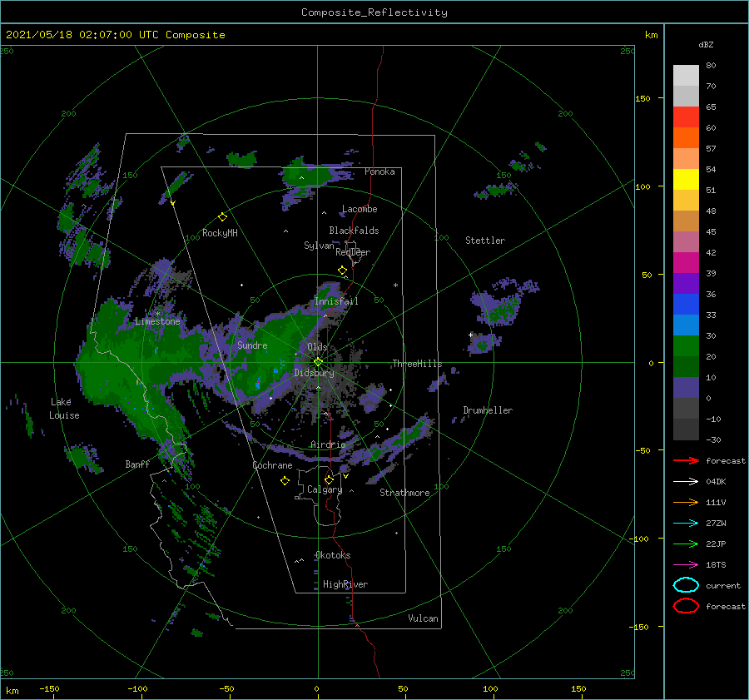Click the Okotoks city label

point(333,555)
